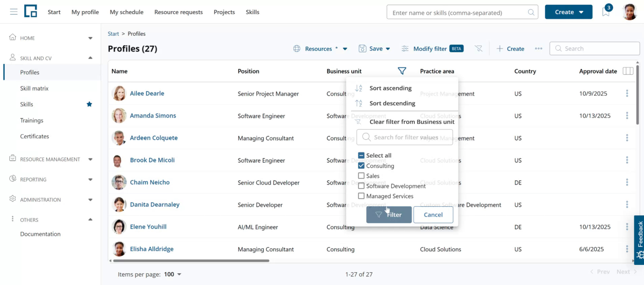Check the Software Development checkbox
The image size is (644, 285).
coord(361,186)
